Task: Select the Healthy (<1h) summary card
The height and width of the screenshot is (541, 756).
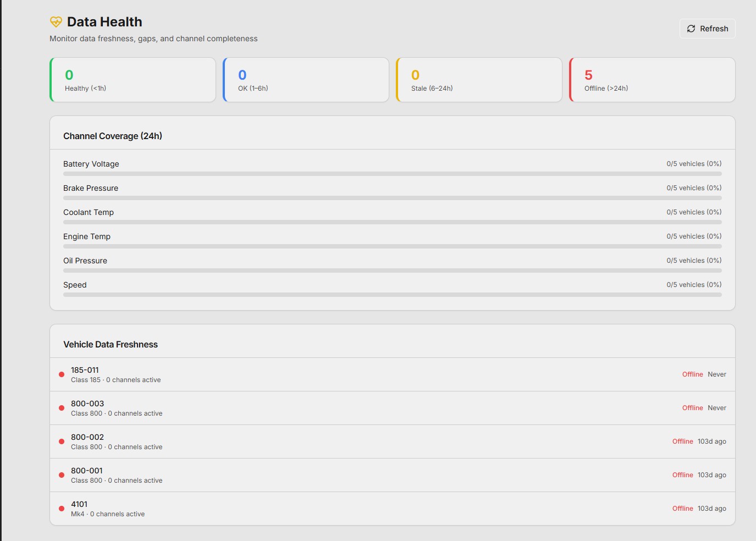Action: coord(133,80)
